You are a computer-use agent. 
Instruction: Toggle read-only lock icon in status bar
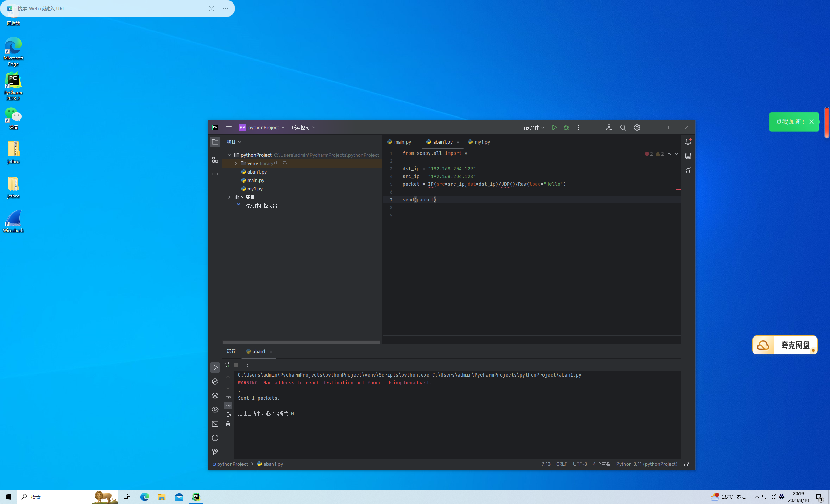686,464
